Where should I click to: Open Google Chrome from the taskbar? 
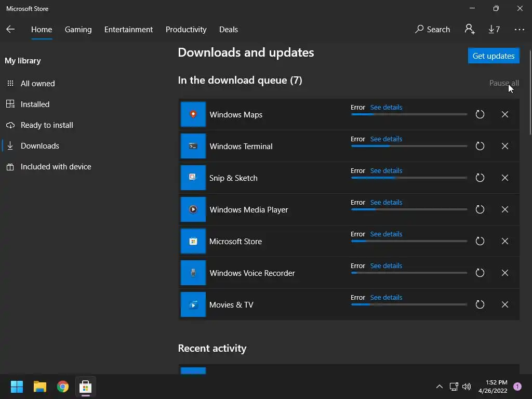63,387
